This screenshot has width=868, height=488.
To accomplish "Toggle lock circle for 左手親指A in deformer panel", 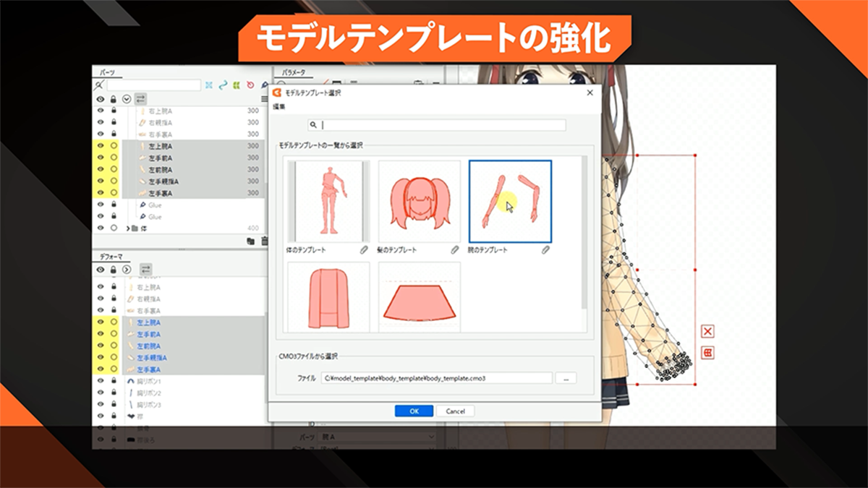I will pos(114,357).
